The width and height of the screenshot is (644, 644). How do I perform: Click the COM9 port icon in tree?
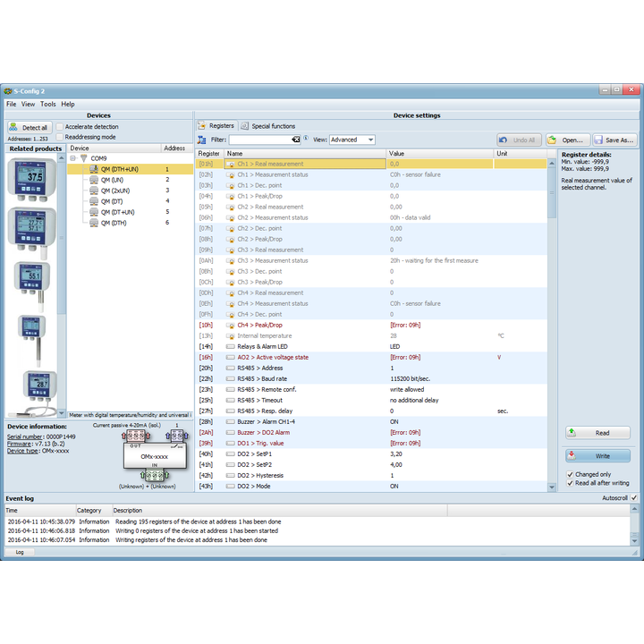coord(83,158)
